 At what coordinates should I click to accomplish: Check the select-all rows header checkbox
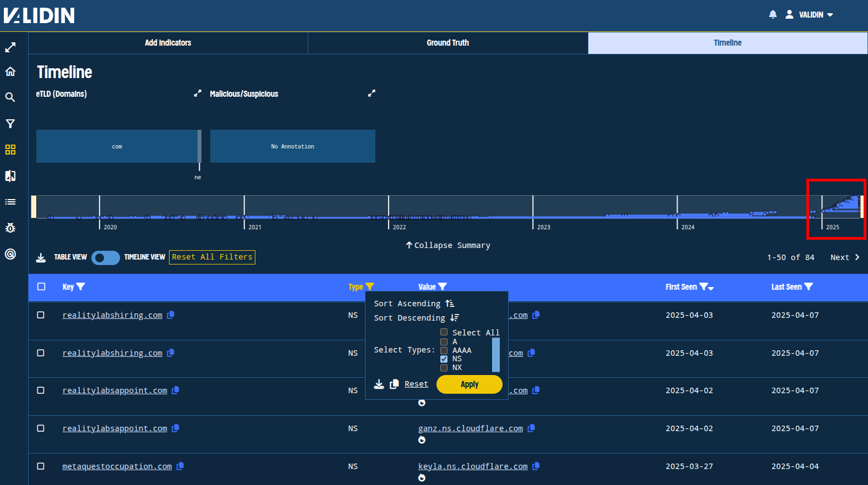[41, 286]
